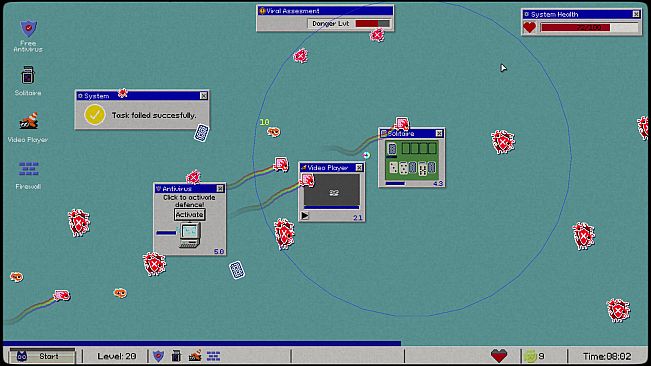Click the shield virus right of Solitaire window
This screenshot has height=366, width=651.
point(503,142)
